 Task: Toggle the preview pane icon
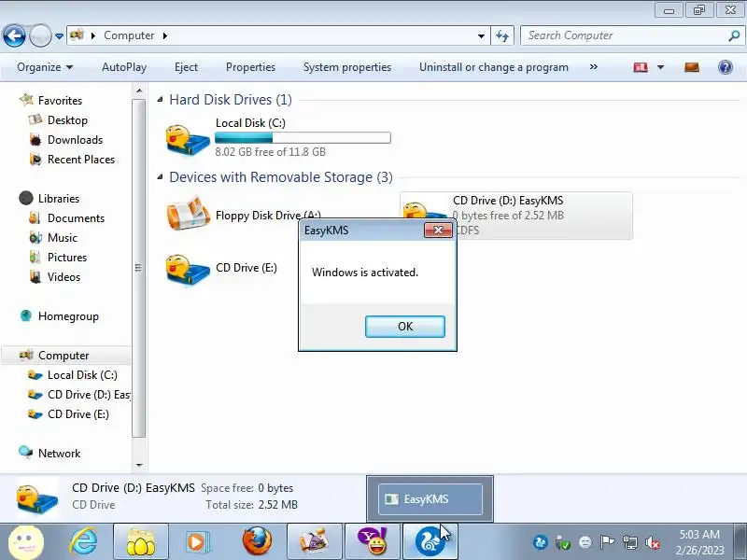[x=692, y=67]
